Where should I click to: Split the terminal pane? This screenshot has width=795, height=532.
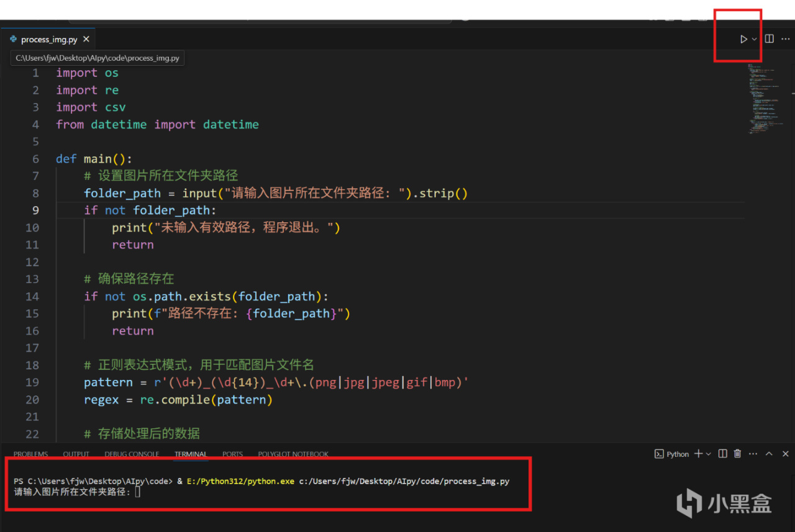click(723, 454)
